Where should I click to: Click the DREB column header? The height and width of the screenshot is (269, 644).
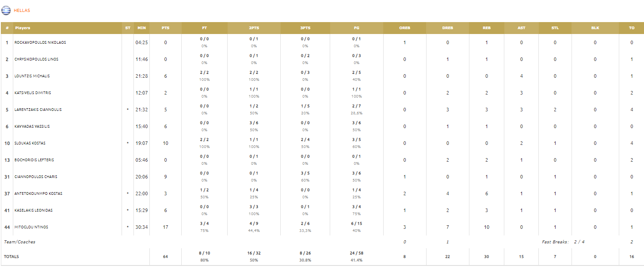tap(448, 28)
